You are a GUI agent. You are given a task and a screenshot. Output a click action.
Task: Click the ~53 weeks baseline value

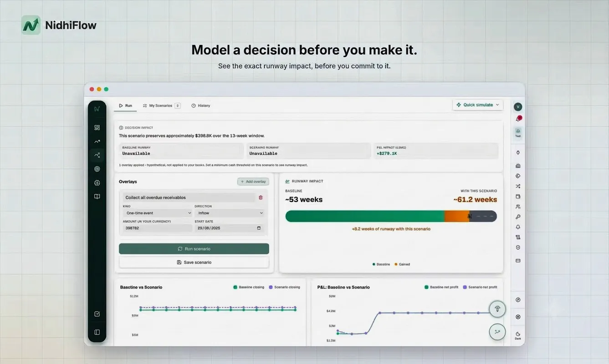coord(304,200)
